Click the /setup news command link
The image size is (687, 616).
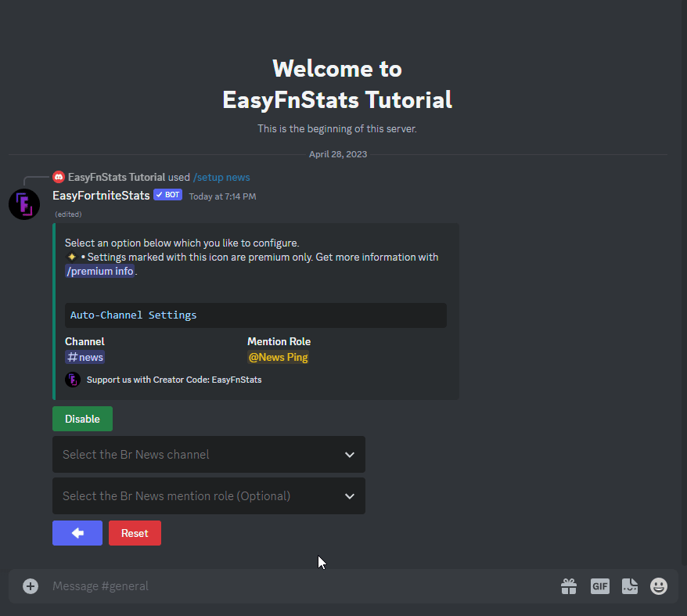click(x=221, y=177)
